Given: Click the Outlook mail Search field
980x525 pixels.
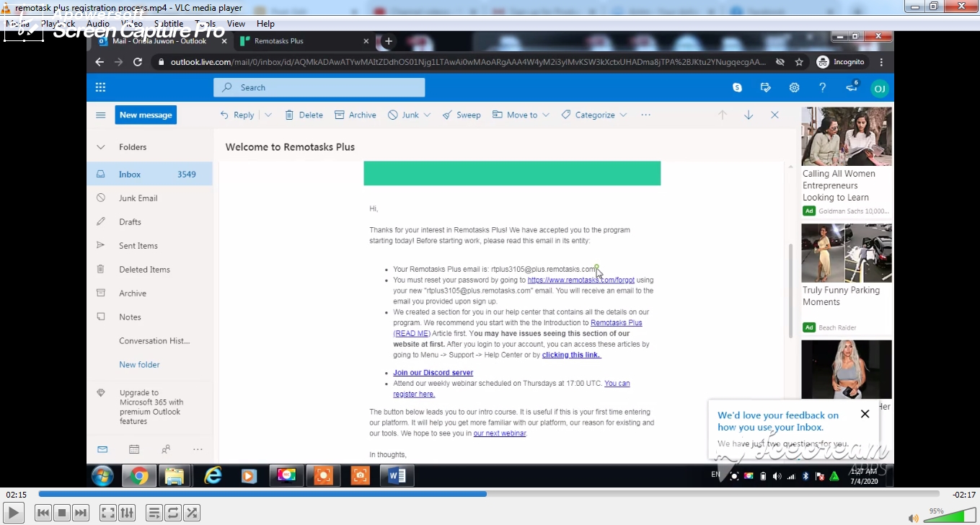Looking at the screenshot, I should point(319,87).
